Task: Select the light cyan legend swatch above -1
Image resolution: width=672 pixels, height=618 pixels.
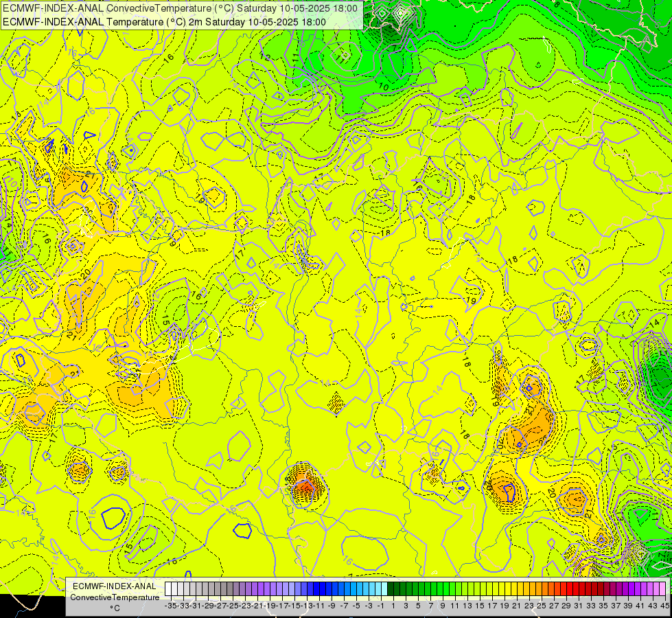Action: 378,588
